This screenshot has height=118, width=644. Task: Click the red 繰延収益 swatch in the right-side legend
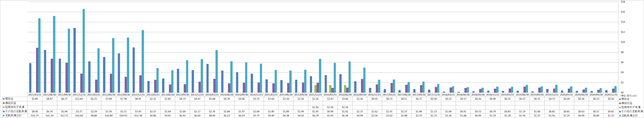[620, 103]
